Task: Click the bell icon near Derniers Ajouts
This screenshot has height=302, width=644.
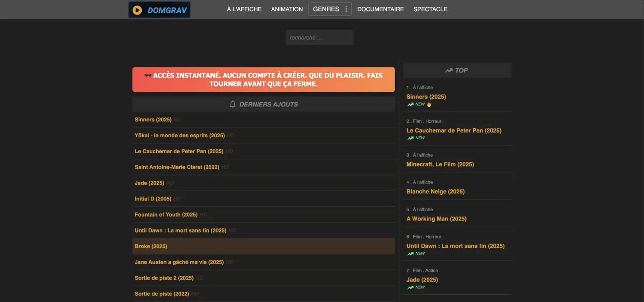Action: point(233,104)
